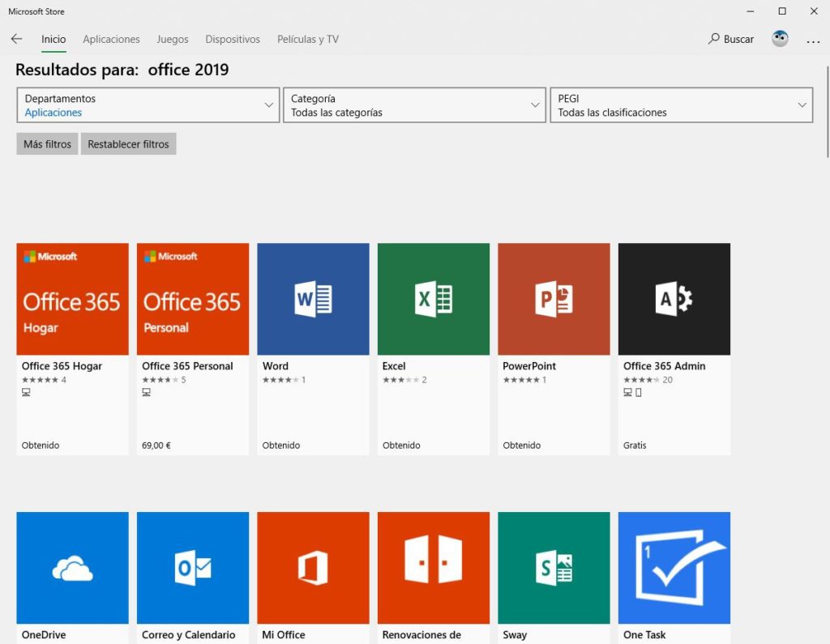This screenshot has width=830, height=644.
Task: Click the Obtenido label under Excel
Action: click(401, 445)
